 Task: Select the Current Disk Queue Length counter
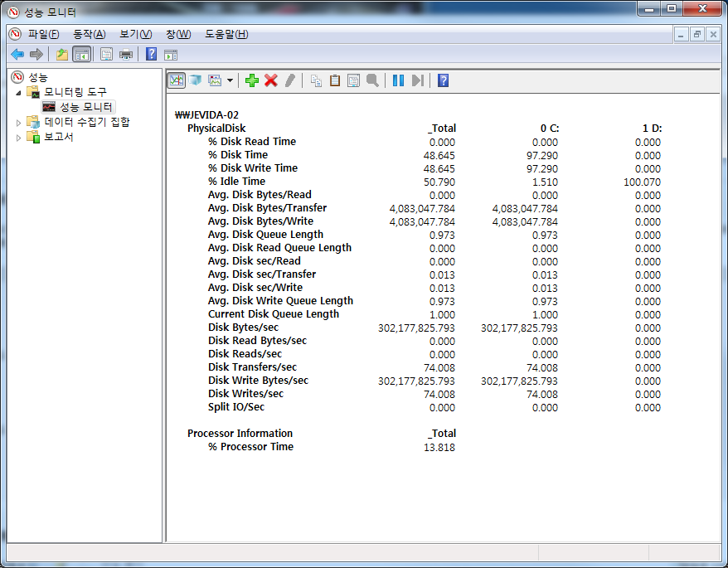pos(274,314)
